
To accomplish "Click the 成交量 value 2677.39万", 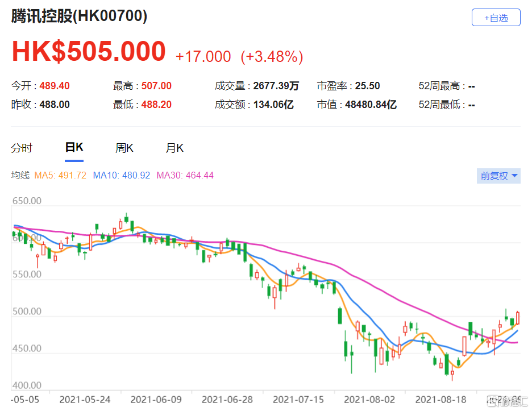I will 276,86.
